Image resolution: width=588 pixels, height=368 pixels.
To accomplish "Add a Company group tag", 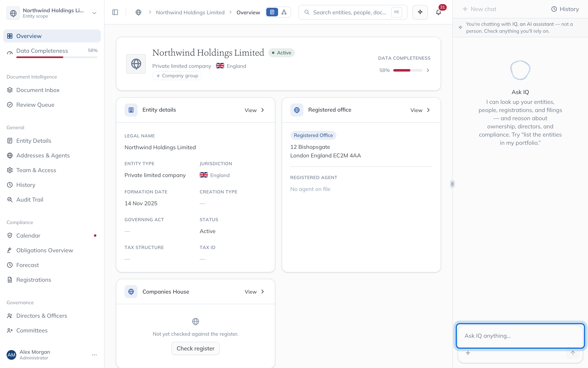I will point(177,76).
